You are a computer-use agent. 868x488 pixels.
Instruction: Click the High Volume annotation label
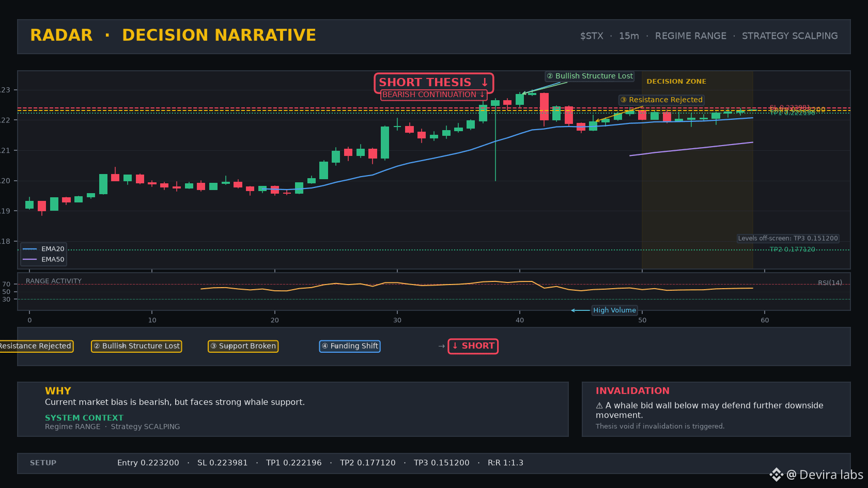point(614,310)
